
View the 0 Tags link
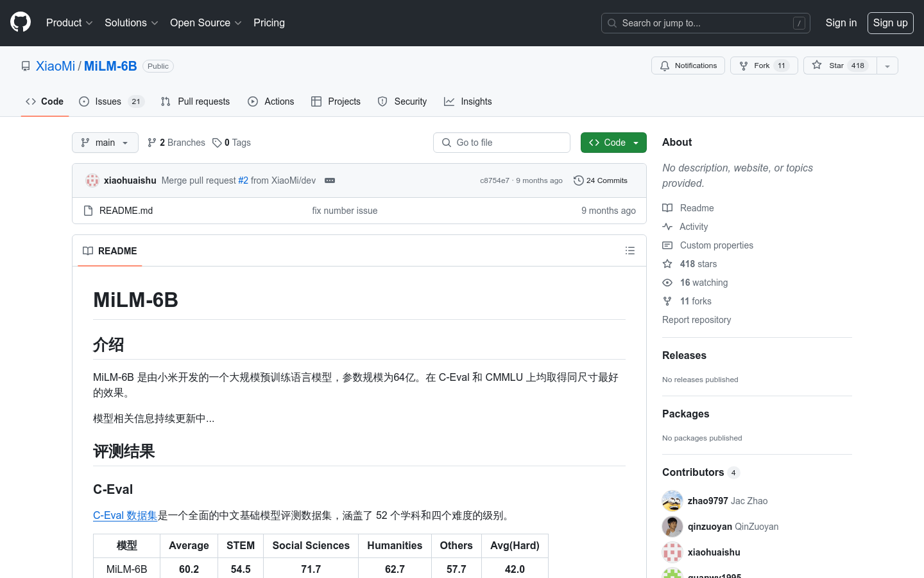click(x=232, y=143)
